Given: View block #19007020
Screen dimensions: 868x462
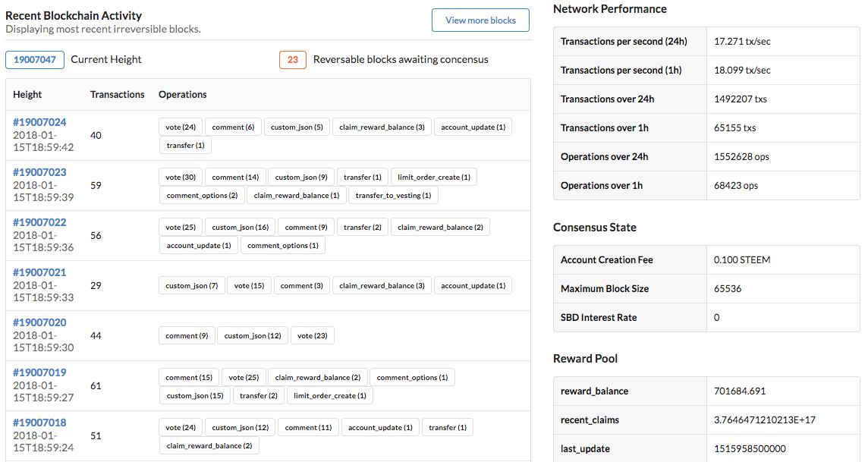Looking at the screenshot, I should coord(39,322).
